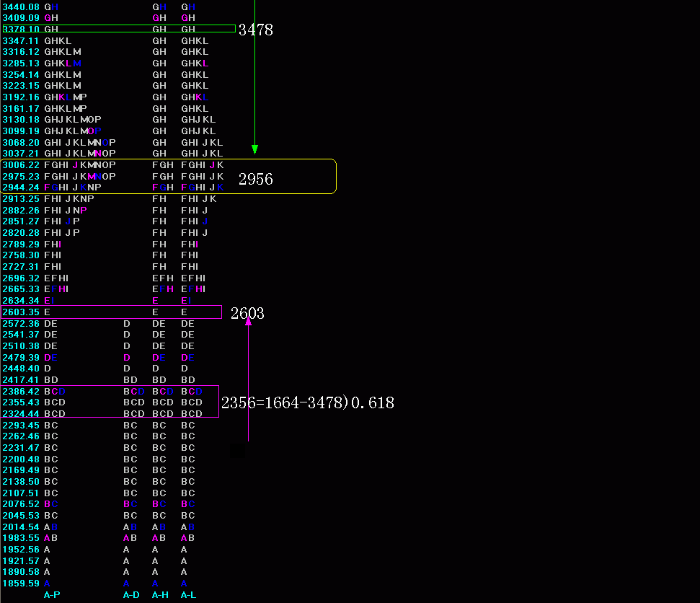Select the 3378.10 price level
The width and height of the screenshot is (700, 603).
[21, 29]
